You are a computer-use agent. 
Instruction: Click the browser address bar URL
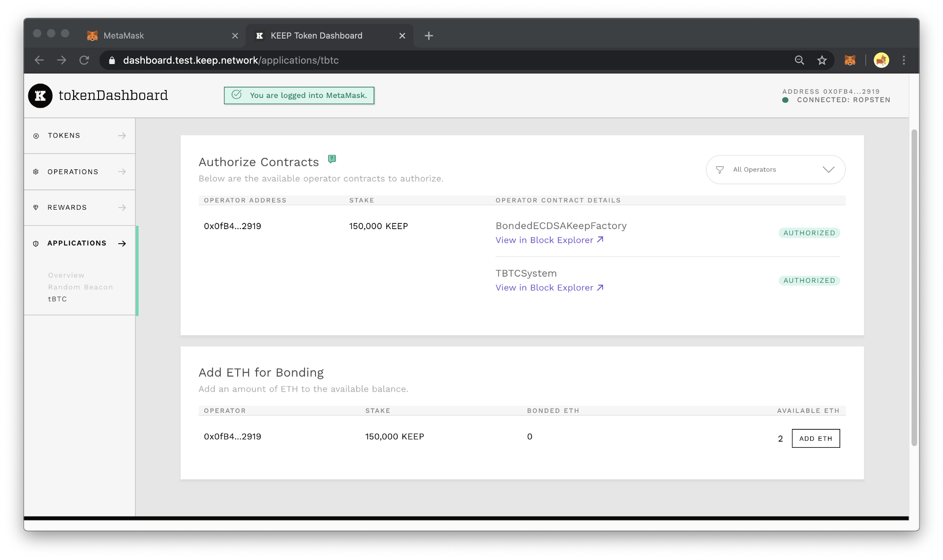tap(231, 60)
